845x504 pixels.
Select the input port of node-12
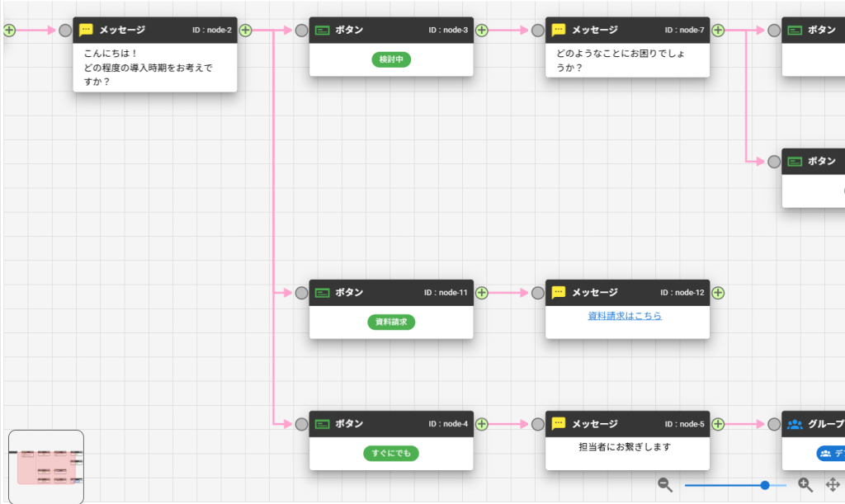pos(538,293)
